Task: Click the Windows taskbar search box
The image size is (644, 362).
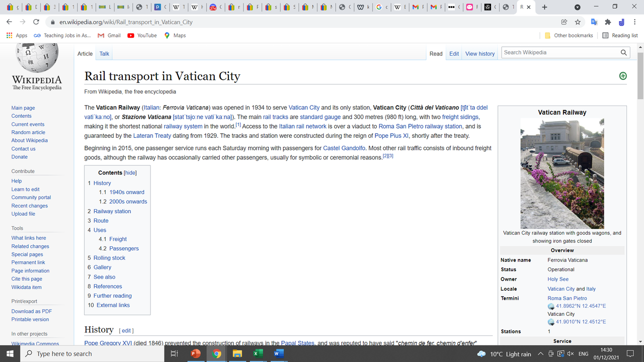Action: click(93, 353)
